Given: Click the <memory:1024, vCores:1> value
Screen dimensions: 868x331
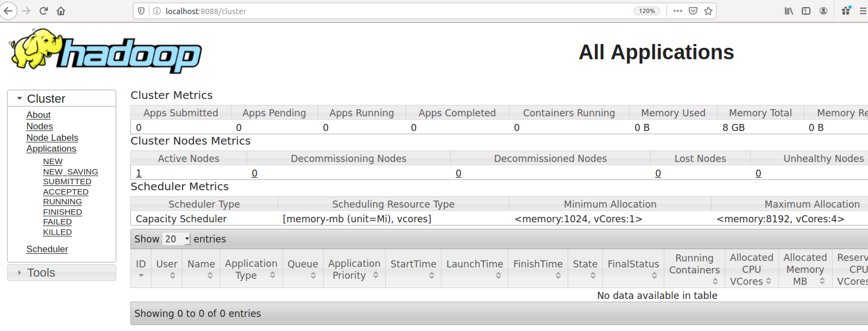Looking at the screenshot, I should (578, 219).
